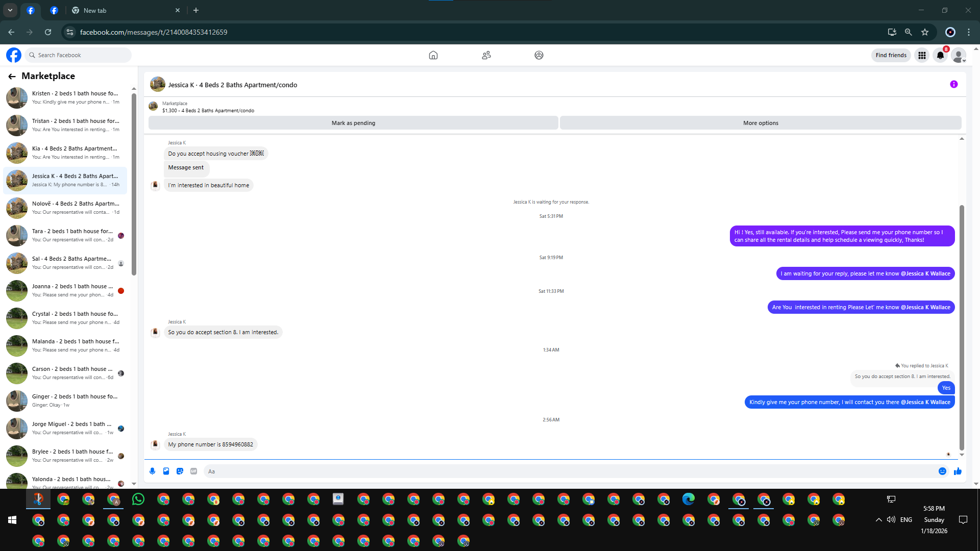Open the Facebook notifications bell
Image resolution: width=980 pixels, height=551 pixels.
pos(940,55)
